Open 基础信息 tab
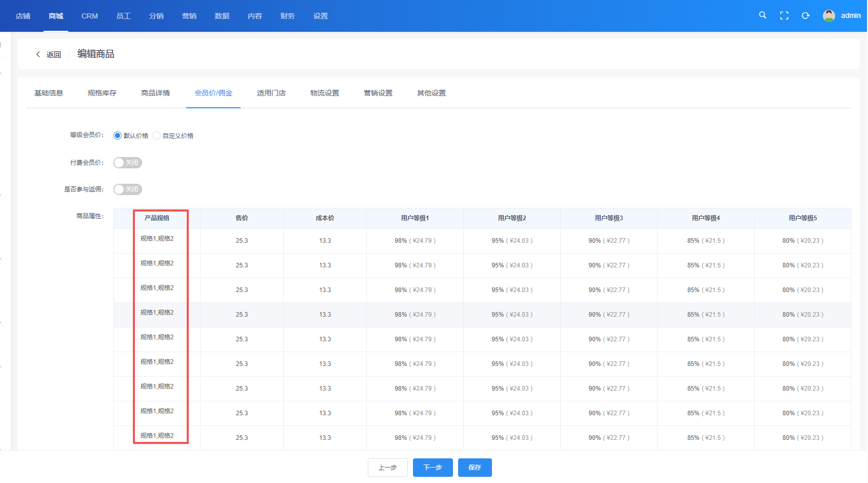This screenshot has width=868, height=483. (x=49, y=93)
